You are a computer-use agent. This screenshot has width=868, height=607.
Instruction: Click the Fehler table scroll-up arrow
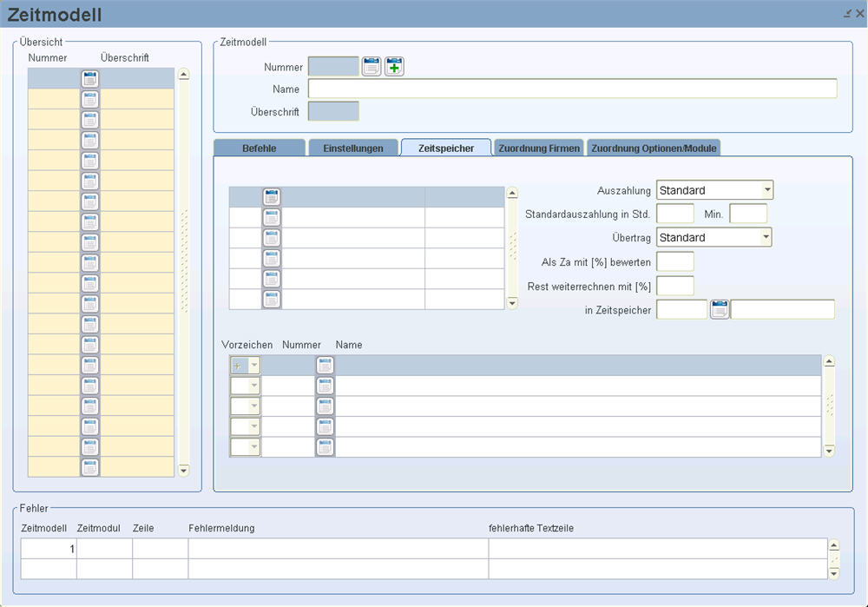tap(833, 545)
